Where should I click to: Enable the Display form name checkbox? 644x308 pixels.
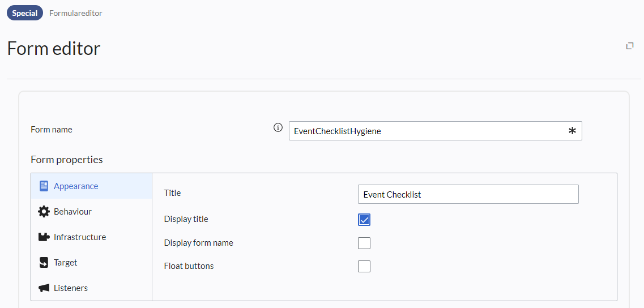[364, 243]
